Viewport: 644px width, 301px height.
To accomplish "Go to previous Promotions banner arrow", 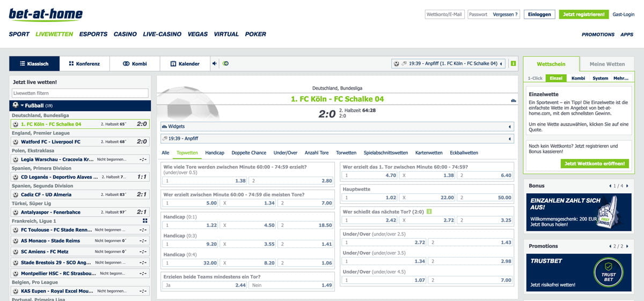I will tap(610, 246).
